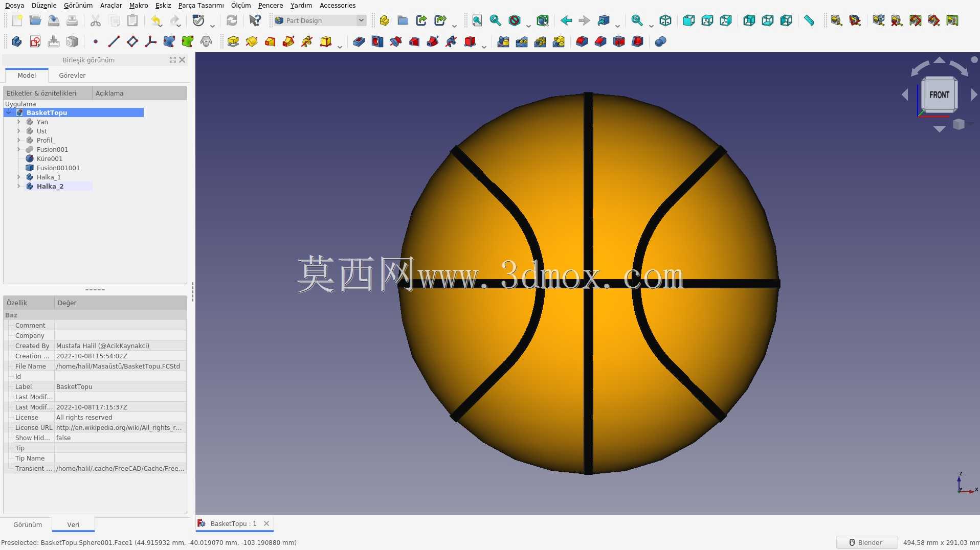Go back with the left arrow
The height and width of the screenshot is (550, 980).
pyautogui.click(x=566, y=20)
